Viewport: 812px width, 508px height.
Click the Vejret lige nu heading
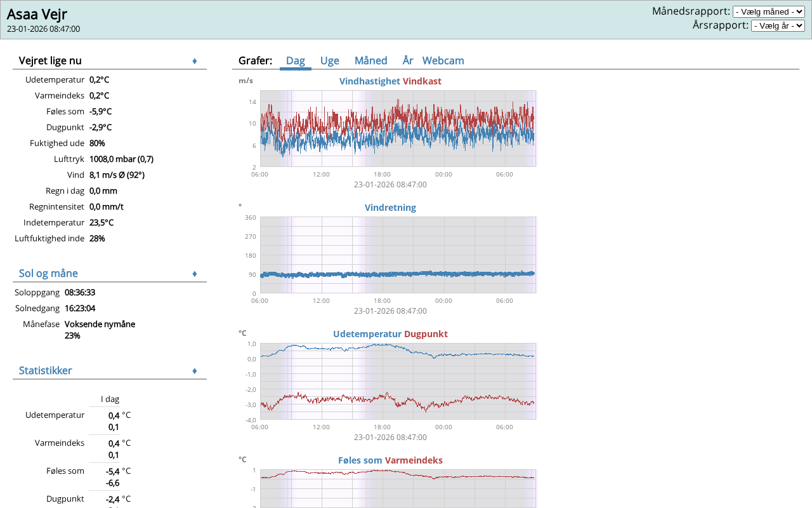[x=50, y=60]
